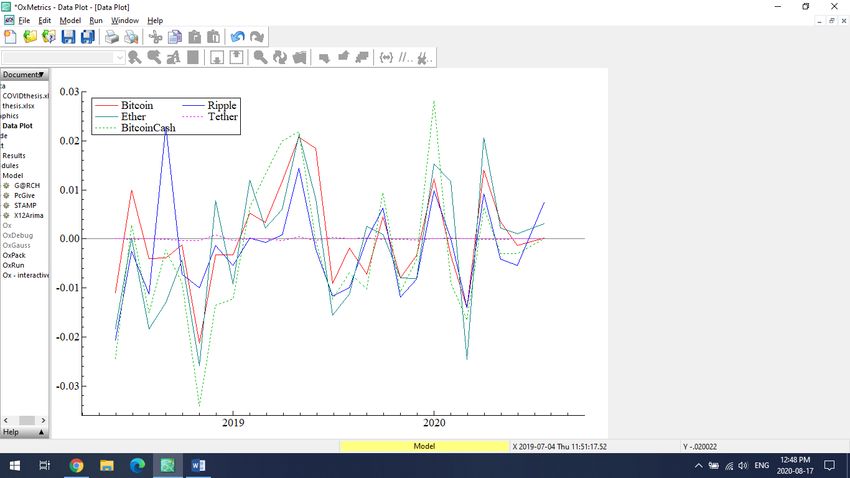This screenshot has height=478, width=850.
Task: Open the search combo box dropdown
Action: (120, 57)
